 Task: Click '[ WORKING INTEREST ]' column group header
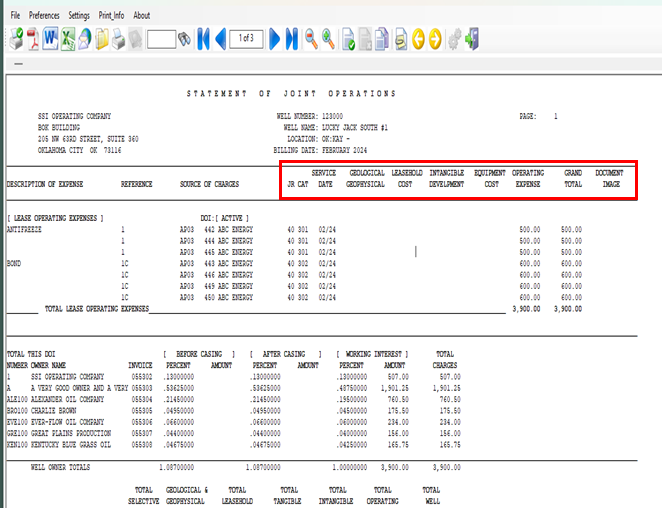pos(372,354)
